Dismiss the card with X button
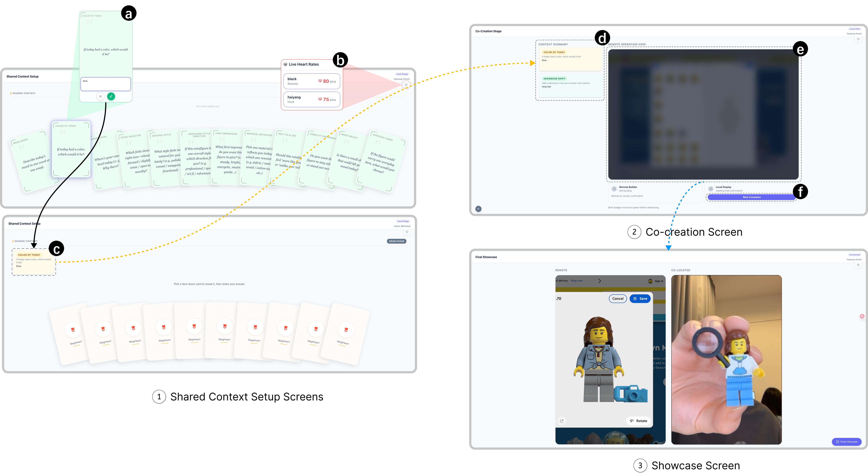Screen dimensions: 868x473 pyautogui.click(x=100, y=96)
